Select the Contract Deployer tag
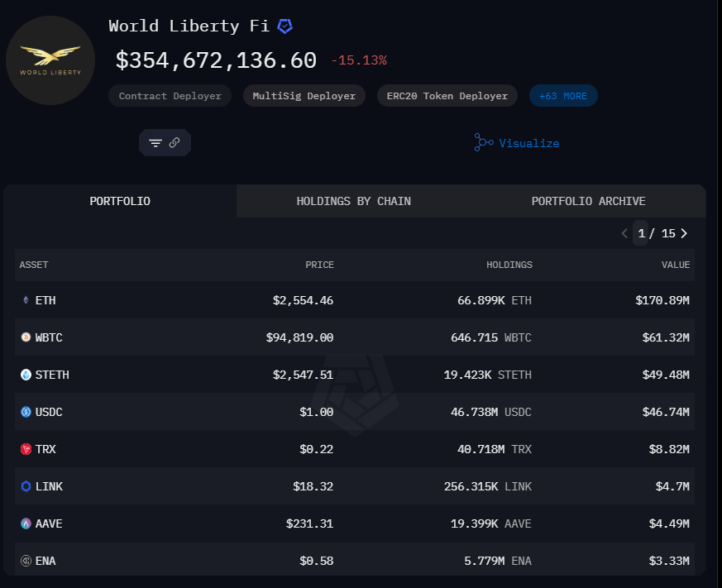The image size is (722, 588). [170, 96]
